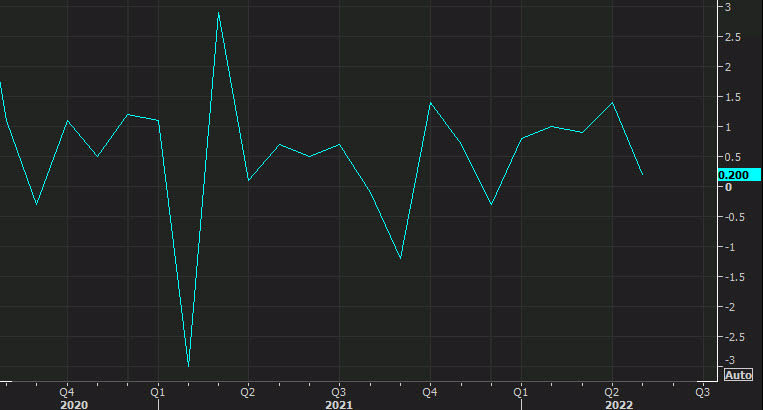Select the highlighted 0.200 last value label
This screenshot has height=410, width=763.
pyautogui.click(x=739, y=175)
